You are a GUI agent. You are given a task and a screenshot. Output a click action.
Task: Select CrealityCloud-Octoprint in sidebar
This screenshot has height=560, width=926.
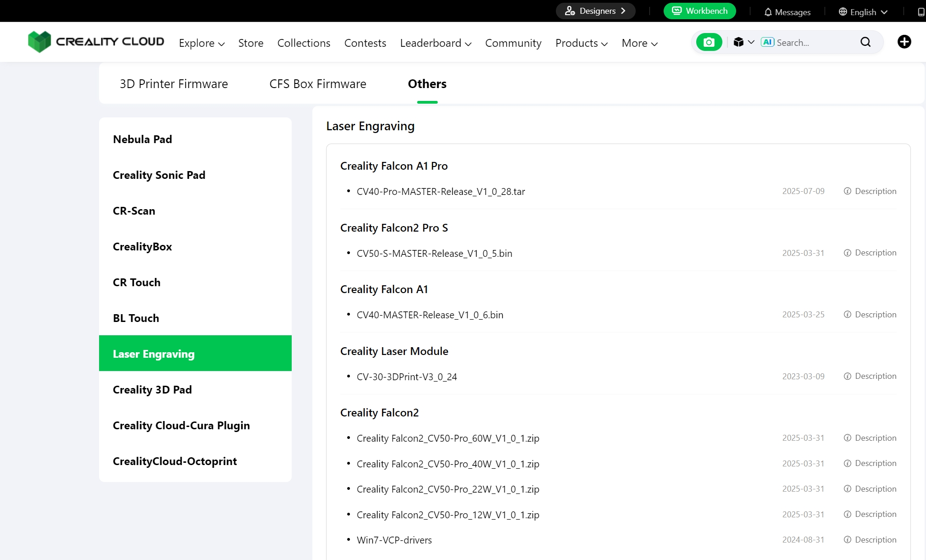pos(195,461)
